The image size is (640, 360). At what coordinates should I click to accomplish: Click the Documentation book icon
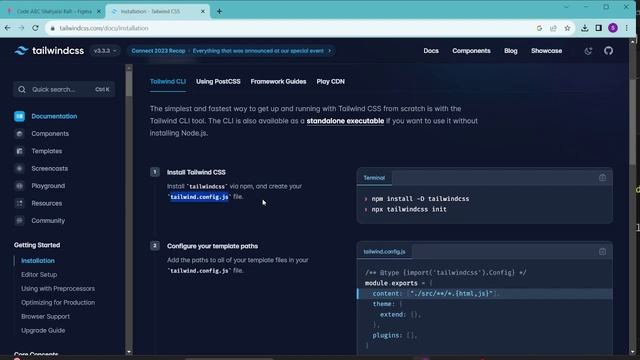point(19,116)
